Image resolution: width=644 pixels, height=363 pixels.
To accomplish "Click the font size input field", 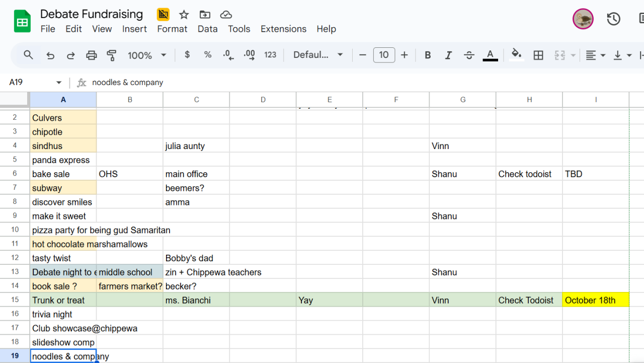I will (384, 55).
